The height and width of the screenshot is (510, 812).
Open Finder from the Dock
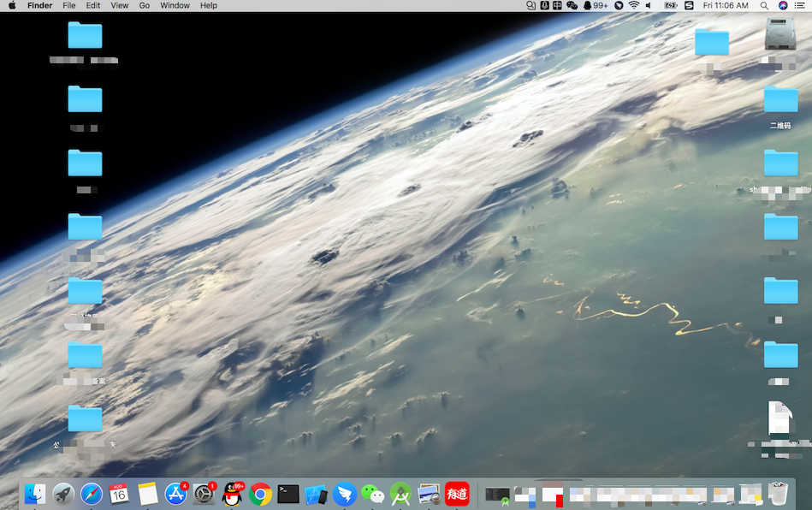(x=35, y=494)
